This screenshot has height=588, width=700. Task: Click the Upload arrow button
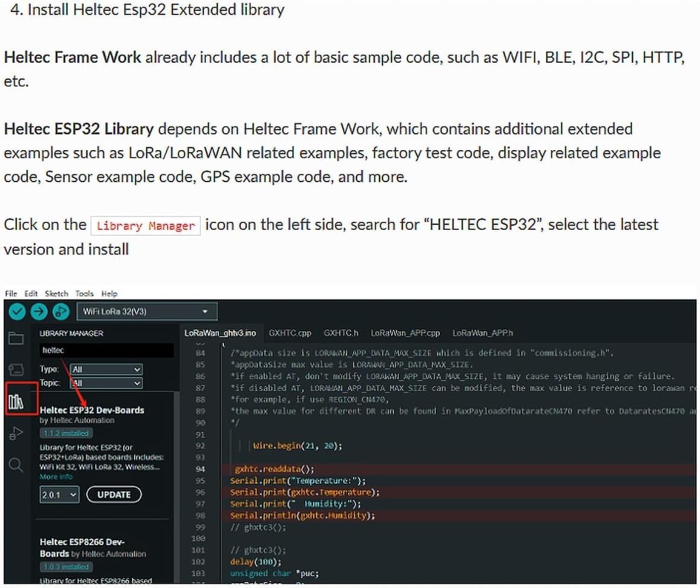39,311
